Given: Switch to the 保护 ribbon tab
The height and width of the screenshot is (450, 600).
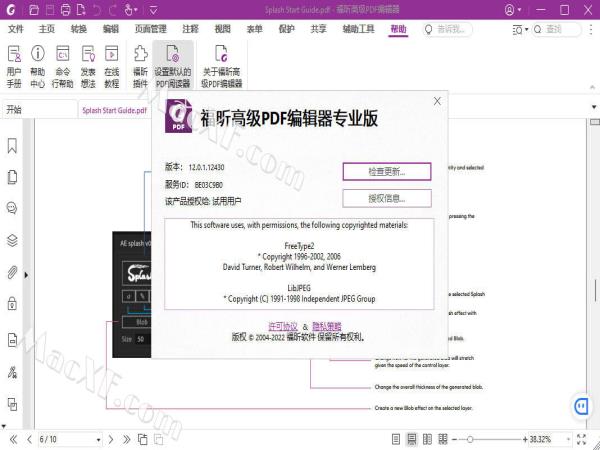Looking at the screenshot, I should 287,29.
